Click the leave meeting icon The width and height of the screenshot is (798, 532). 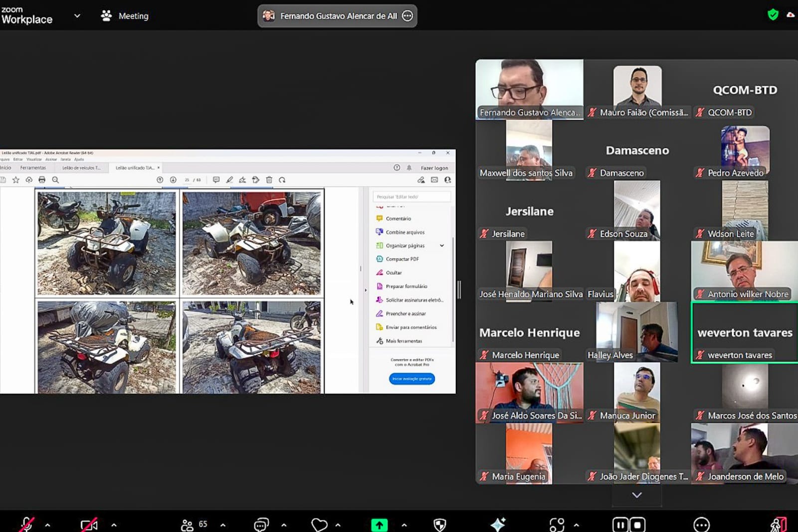(x=778, y=525)
